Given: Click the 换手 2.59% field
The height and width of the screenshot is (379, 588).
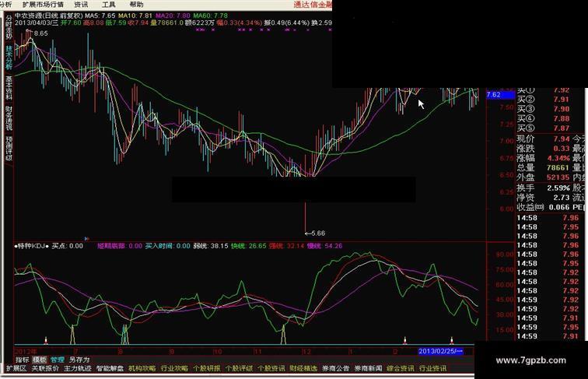Looking at the screenshot, I should (543, 188).
